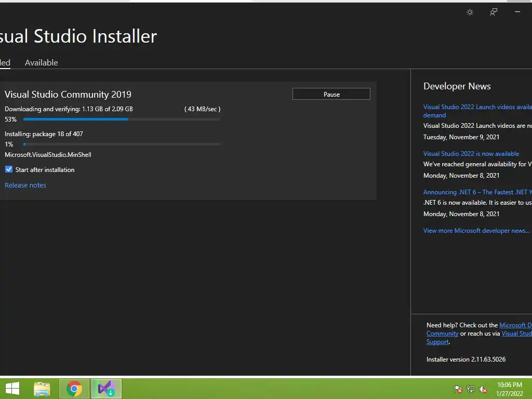
Task: Uncheck Start after installation checkbox
Action: click(9, 169)
